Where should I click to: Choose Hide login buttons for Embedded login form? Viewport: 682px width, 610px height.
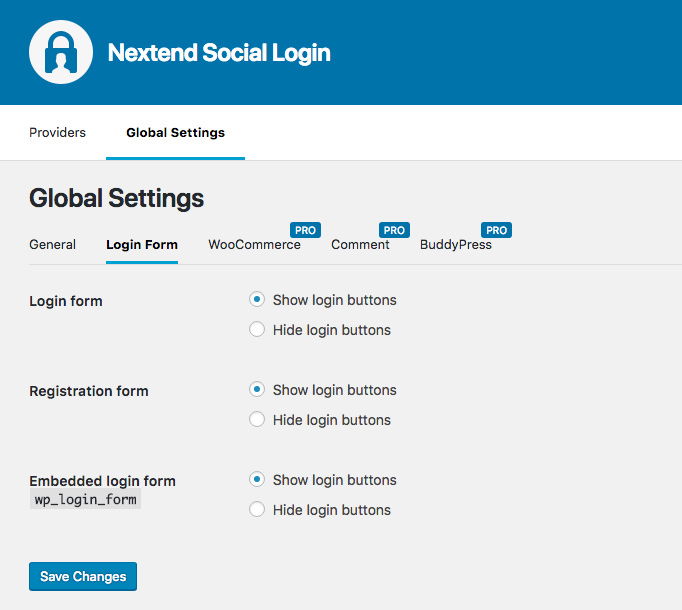[x=257, y=510]
